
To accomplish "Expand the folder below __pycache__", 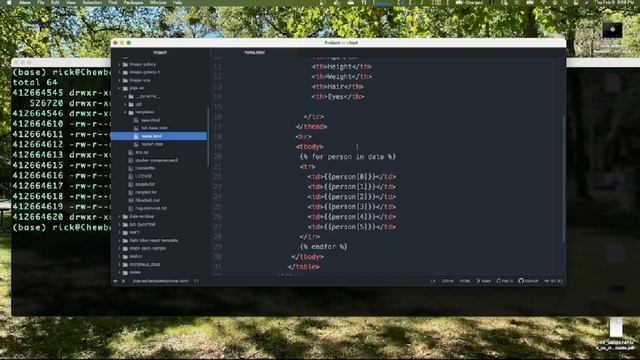I will click(x=125, y=104).
